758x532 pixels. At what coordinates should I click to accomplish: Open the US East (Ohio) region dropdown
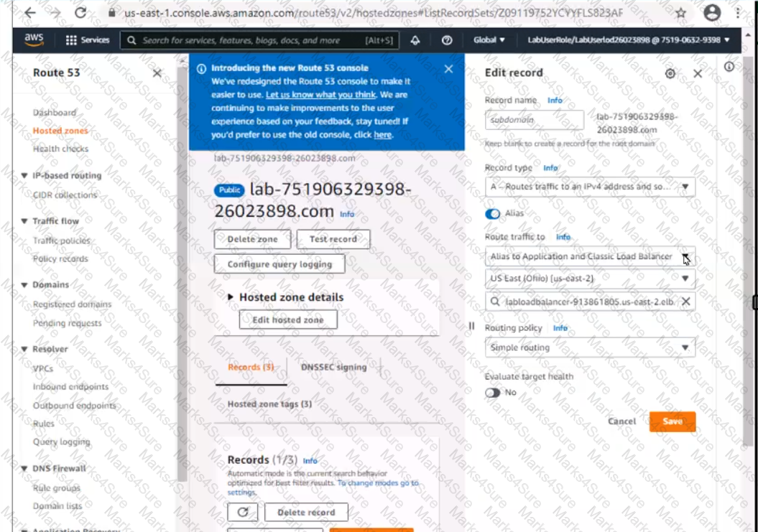point(589,279)
